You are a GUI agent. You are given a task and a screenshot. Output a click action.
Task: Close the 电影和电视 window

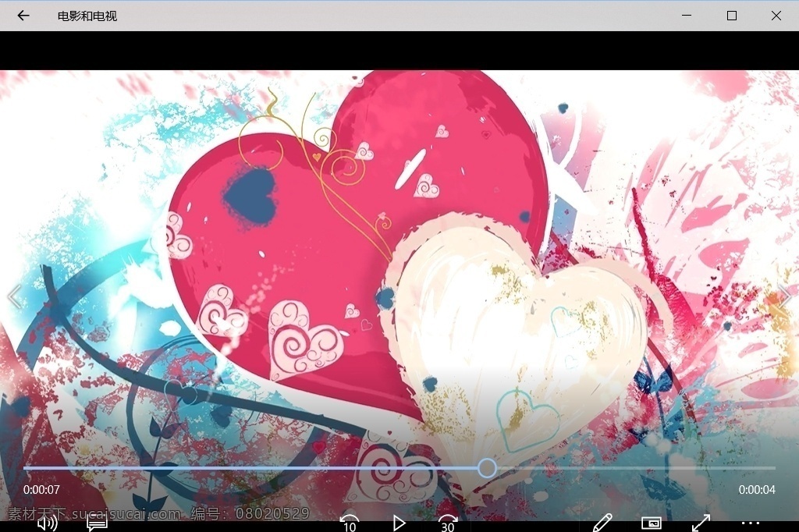776,16
